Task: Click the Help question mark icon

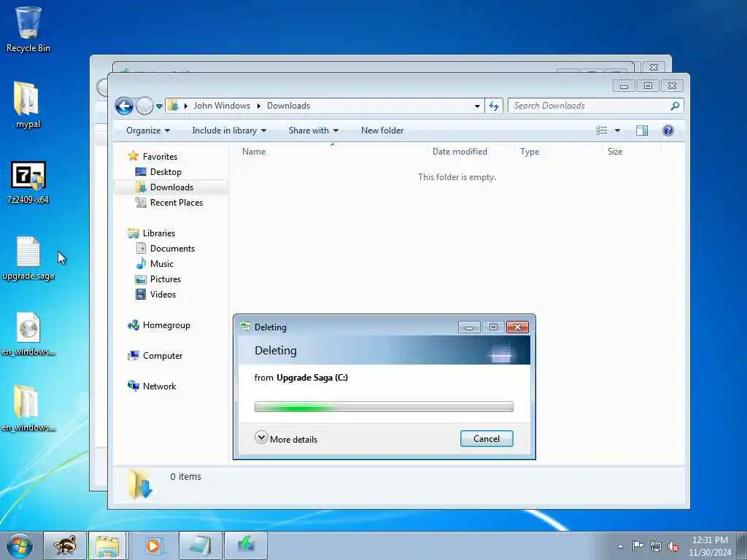Action: coord(668,131)
